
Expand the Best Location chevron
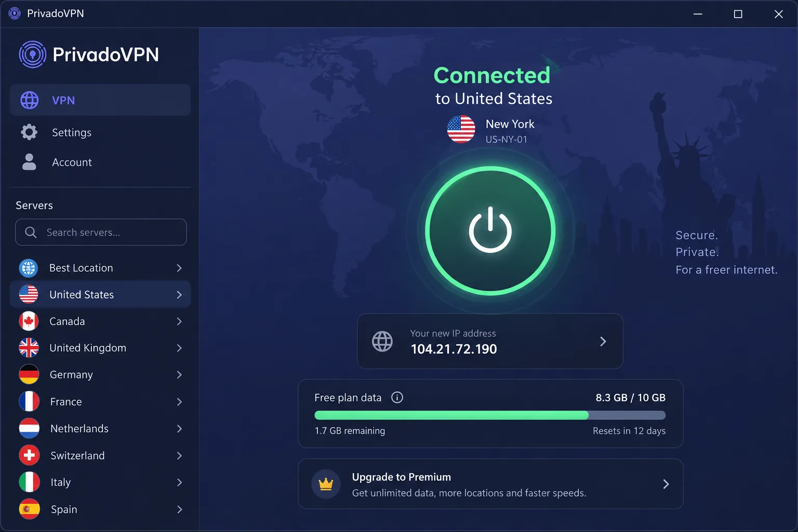click(179, 268)
